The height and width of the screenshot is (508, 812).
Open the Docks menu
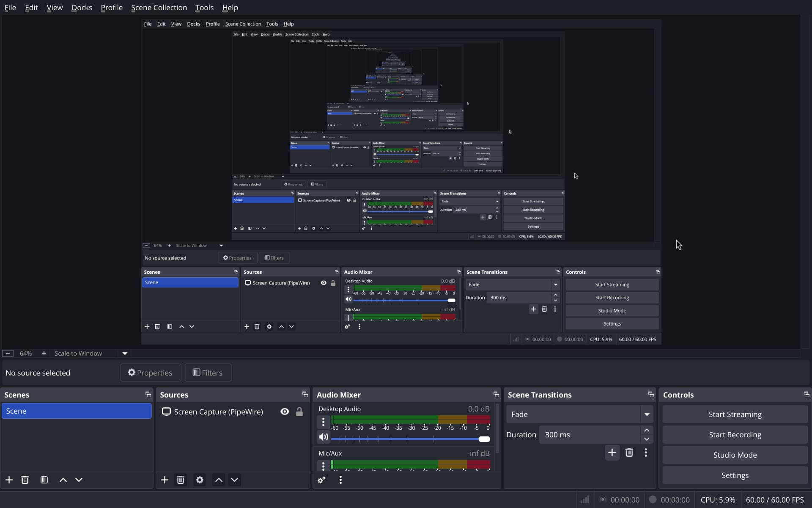coord(82,8)
